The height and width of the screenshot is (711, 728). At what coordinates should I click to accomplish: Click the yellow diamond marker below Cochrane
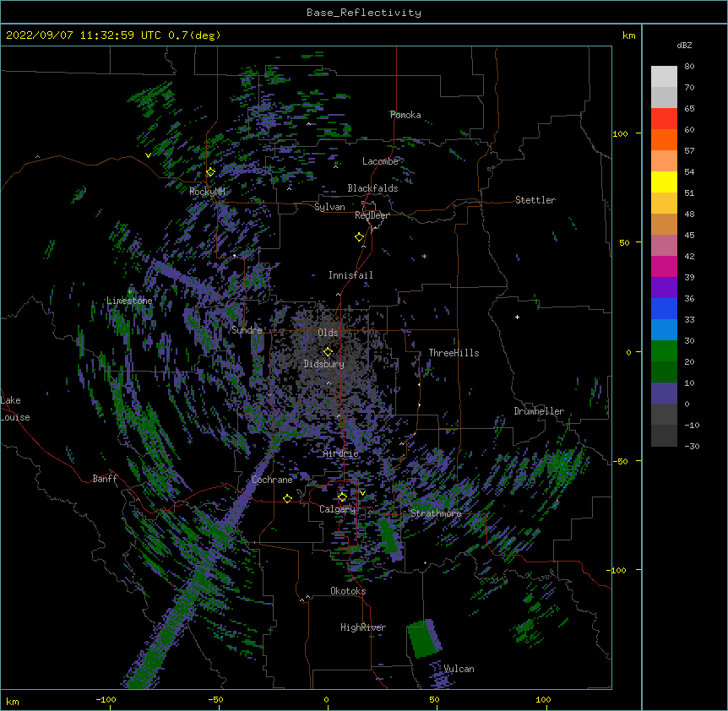287,499
